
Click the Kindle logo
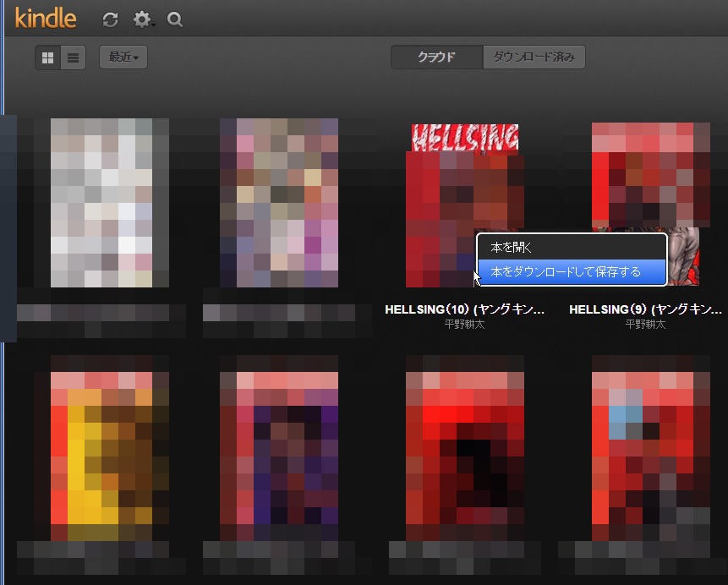tap(46, 19)
